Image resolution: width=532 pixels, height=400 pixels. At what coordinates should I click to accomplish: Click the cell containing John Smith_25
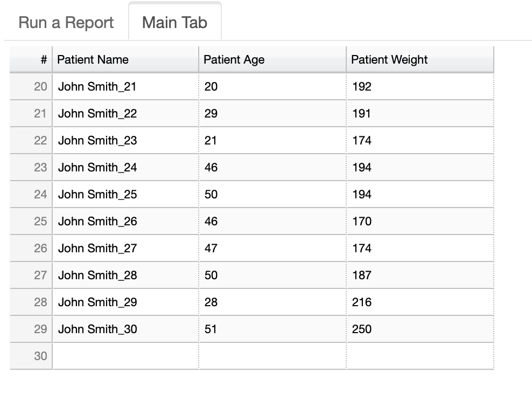[97, 194]
